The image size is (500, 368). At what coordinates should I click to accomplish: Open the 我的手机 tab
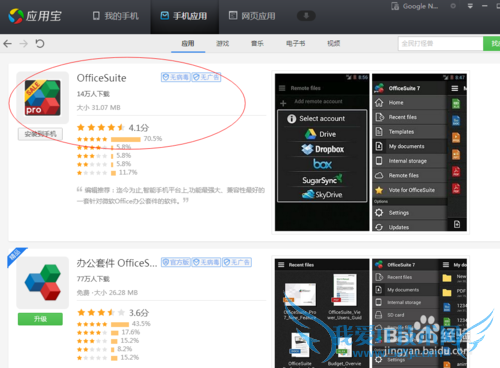[x=116, y=16]
